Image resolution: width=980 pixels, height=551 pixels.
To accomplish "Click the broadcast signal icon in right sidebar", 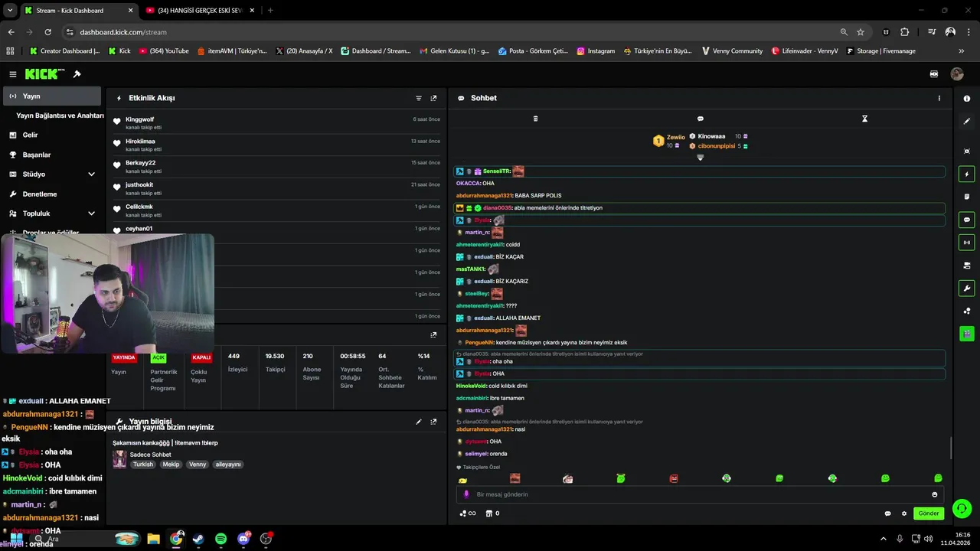I will pyautogui.click(x=967, y=243).
